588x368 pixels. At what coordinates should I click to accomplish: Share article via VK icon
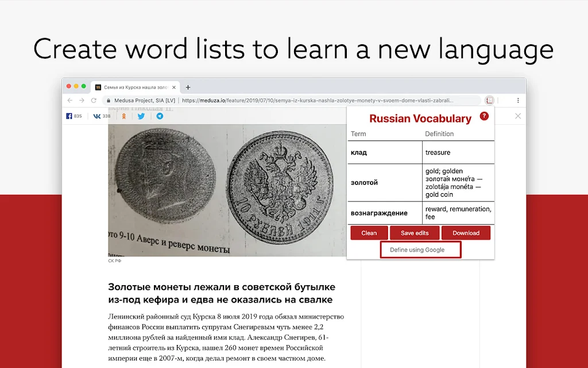click(x=96, y=116)
